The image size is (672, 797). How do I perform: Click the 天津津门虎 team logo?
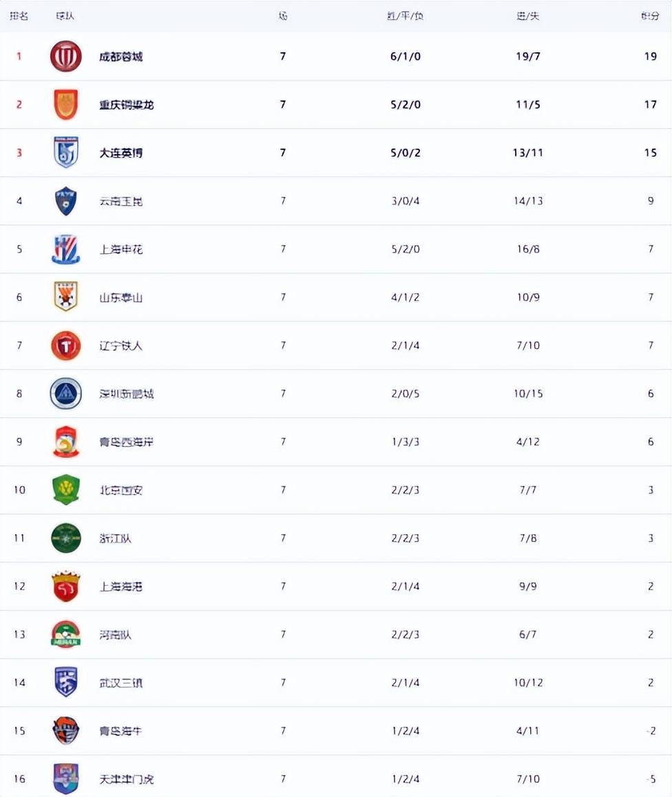click(66, 778)
